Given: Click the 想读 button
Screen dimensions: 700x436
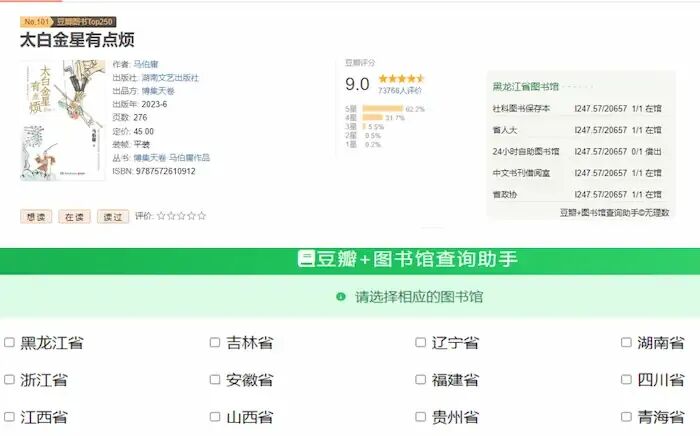Looking at the screenshot, I should click(x=36, y=216).
